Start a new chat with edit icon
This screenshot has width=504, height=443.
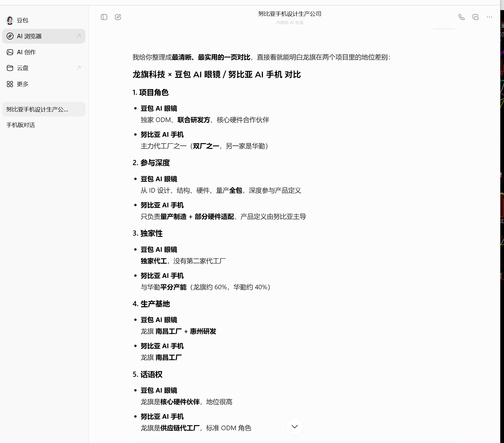(118, 17)
